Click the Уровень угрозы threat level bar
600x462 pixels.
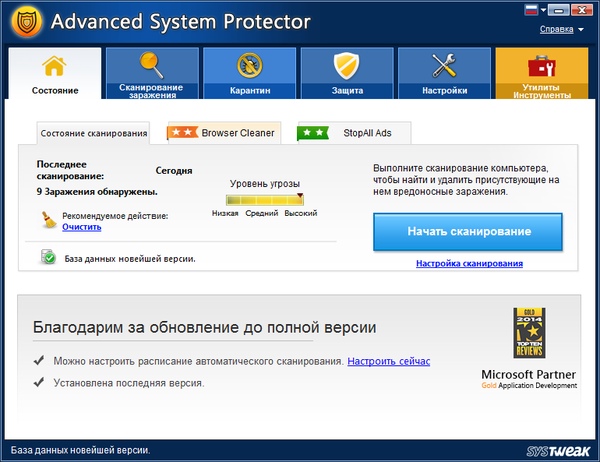265,200
